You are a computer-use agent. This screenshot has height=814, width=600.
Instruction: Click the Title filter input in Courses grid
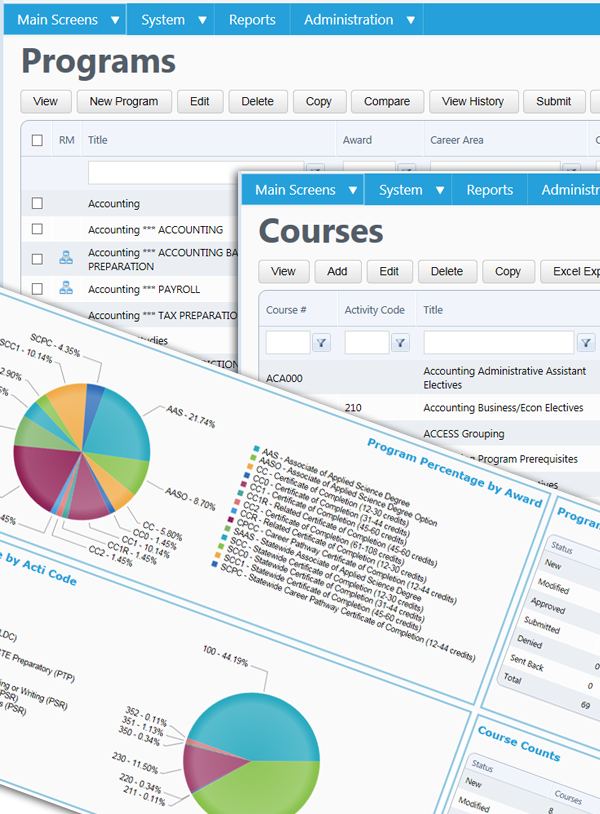pyautogui.click(x=499, y=343)
